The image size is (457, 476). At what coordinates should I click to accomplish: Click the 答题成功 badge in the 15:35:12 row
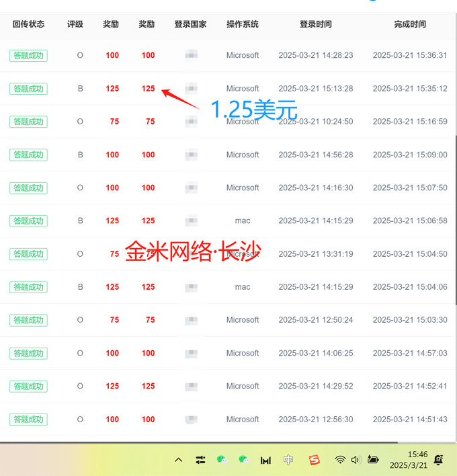28,89
